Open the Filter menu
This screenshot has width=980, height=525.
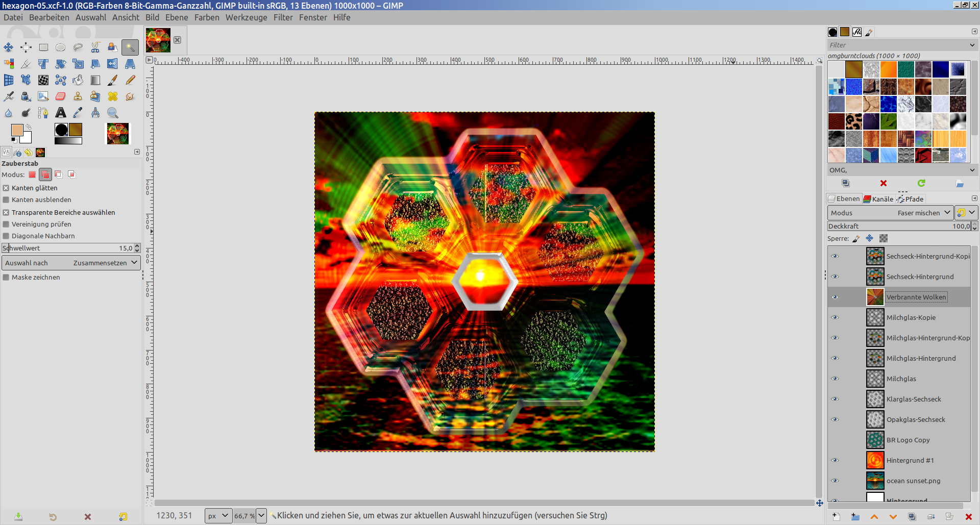pos(283,17)
